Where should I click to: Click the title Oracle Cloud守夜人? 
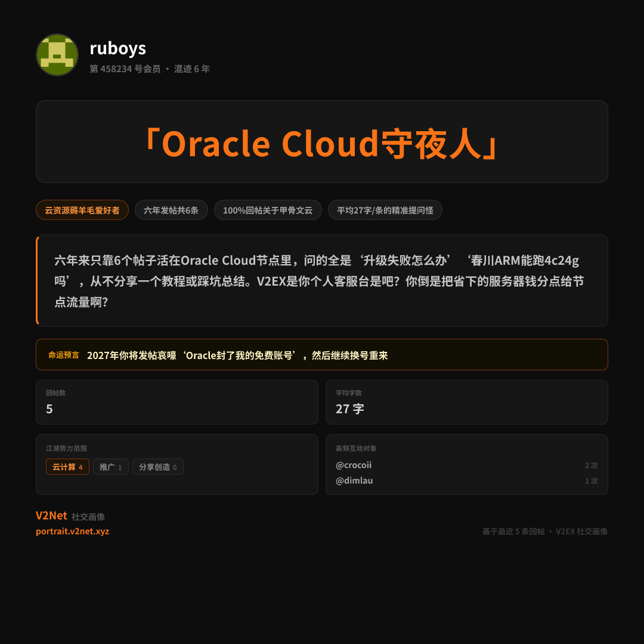(321, 143)
